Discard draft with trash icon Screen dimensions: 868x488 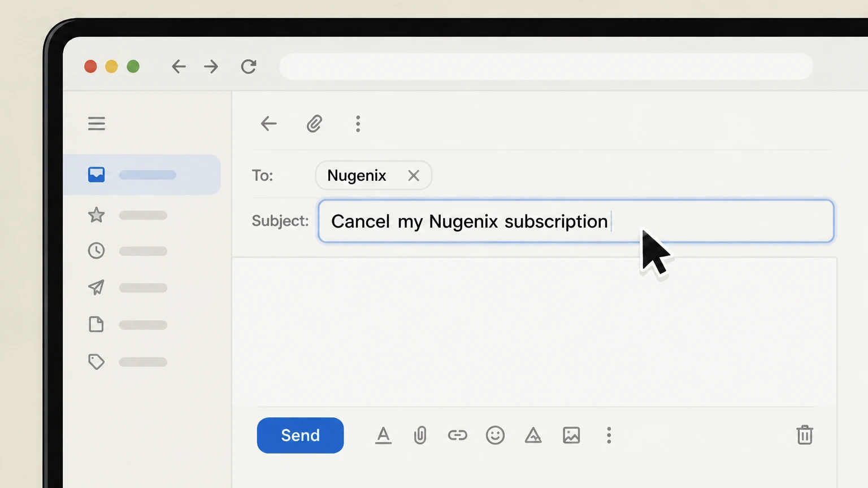[805, 435]
